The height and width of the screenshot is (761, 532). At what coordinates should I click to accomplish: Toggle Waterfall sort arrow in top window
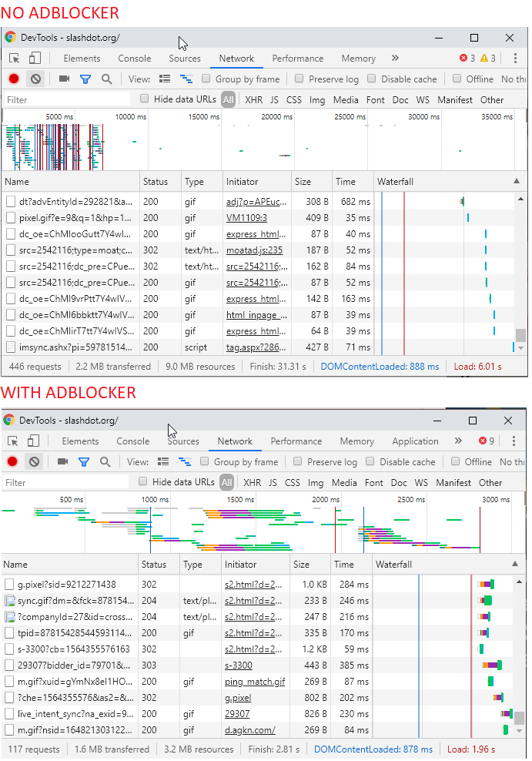point(517,181)
